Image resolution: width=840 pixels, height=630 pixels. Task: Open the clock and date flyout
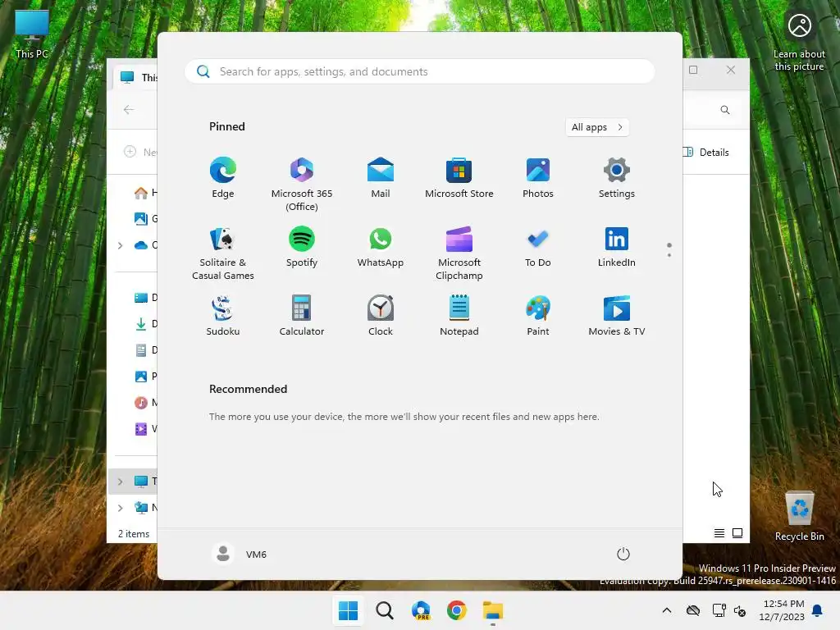coord(782,610)
